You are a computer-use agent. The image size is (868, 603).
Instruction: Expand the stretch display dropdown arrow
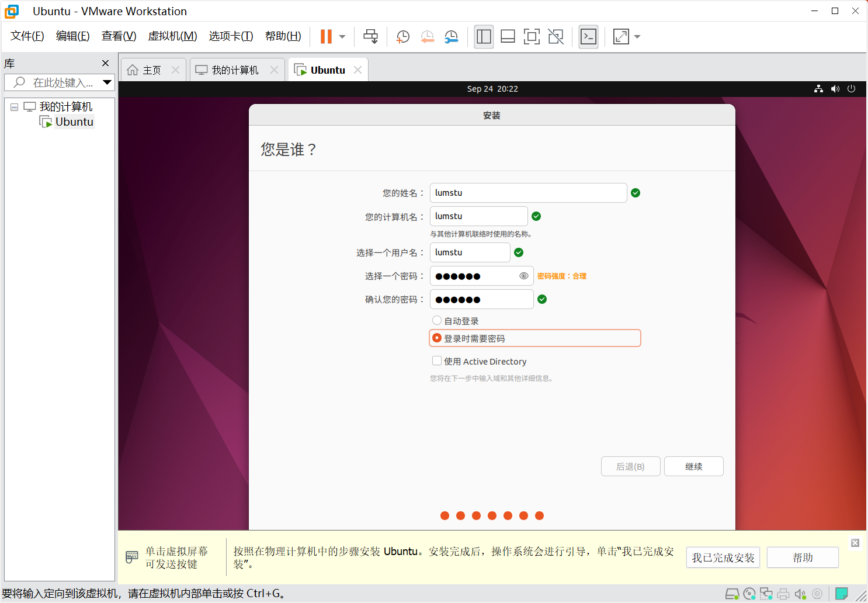[x=637, y=37]
